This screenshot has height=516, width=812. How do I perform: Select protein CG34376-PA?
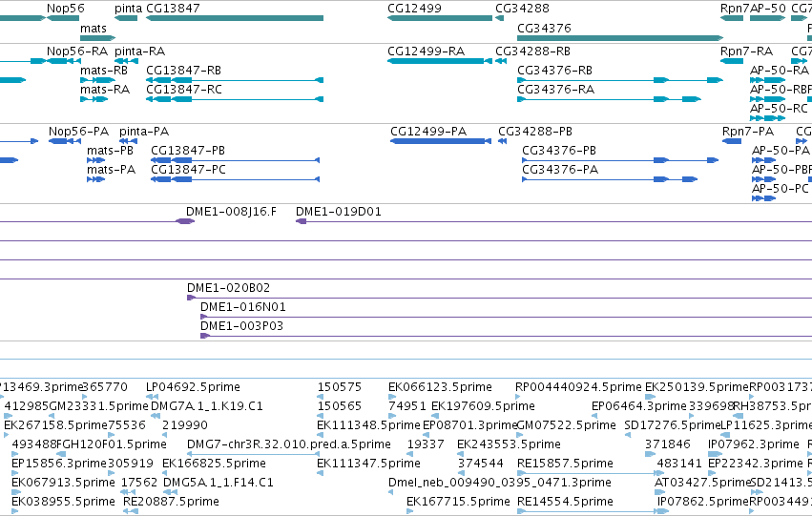point(560,170)
